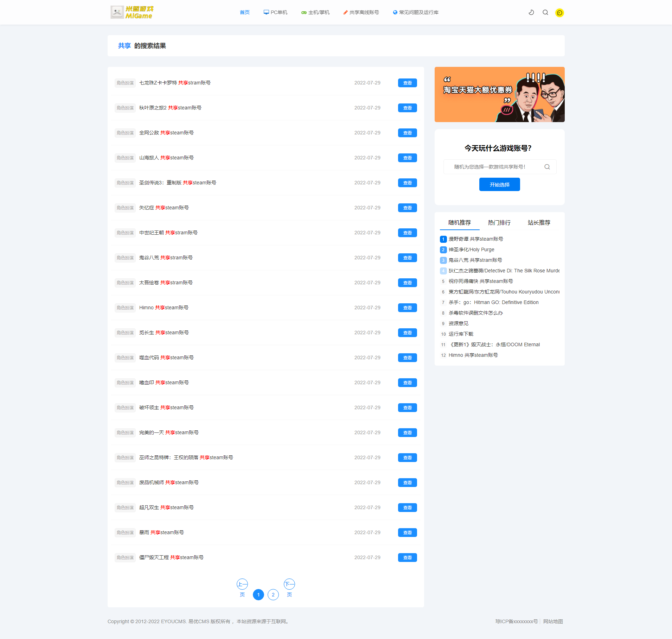672x639 pixels.
Task: Open 秋叶原之旅2 共享steam账号 link
Action: tap(170, 108)
